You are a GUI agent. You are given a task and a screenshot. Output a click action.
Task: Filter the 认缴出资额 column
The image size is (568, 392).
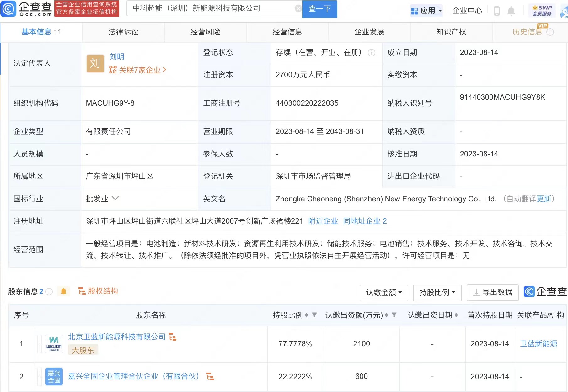click(x=394, y=315)
